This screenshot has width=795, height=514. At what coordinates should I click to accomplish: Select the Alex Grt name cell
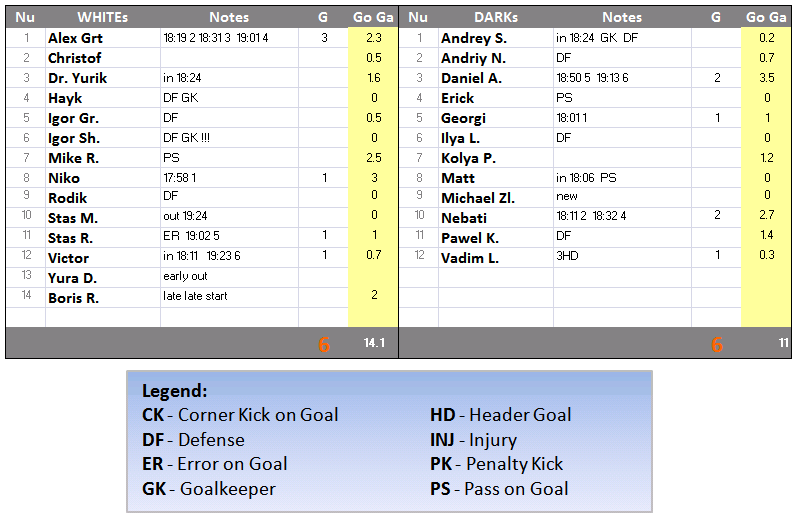point(76,38)
